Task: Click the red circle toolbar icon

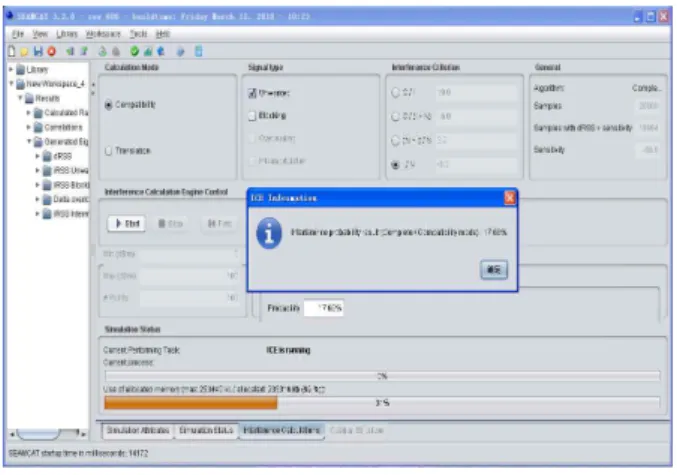Action: pyautogui.click(x=51, y=51)
